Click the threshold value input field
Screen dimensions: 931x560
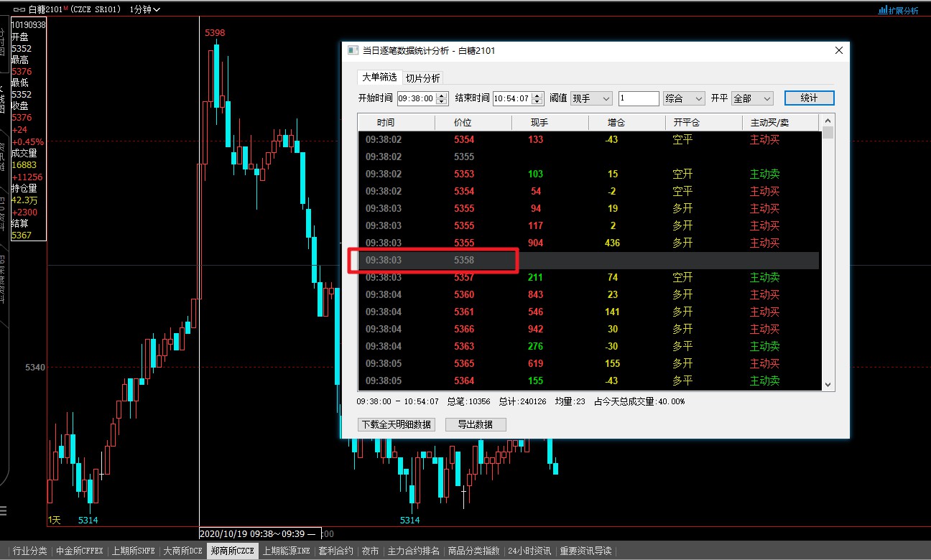coord(638,98)
